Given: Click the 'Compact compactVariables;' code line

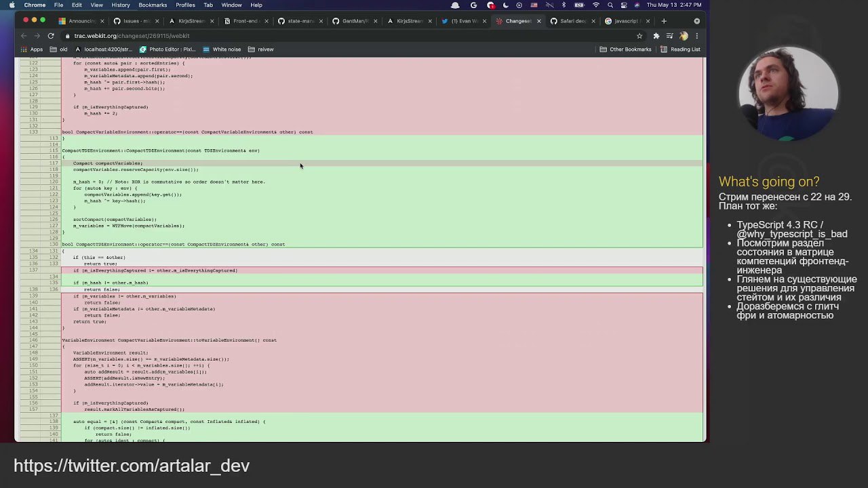Looking at the screenshot, I should 108,163.
